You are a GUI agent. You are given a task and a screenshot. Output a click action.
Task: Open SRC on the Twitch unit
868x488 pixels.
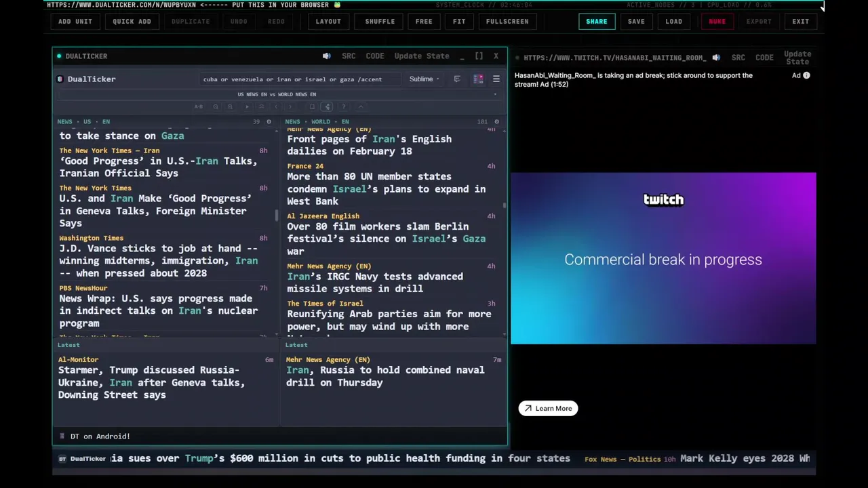tap(738, 58)
